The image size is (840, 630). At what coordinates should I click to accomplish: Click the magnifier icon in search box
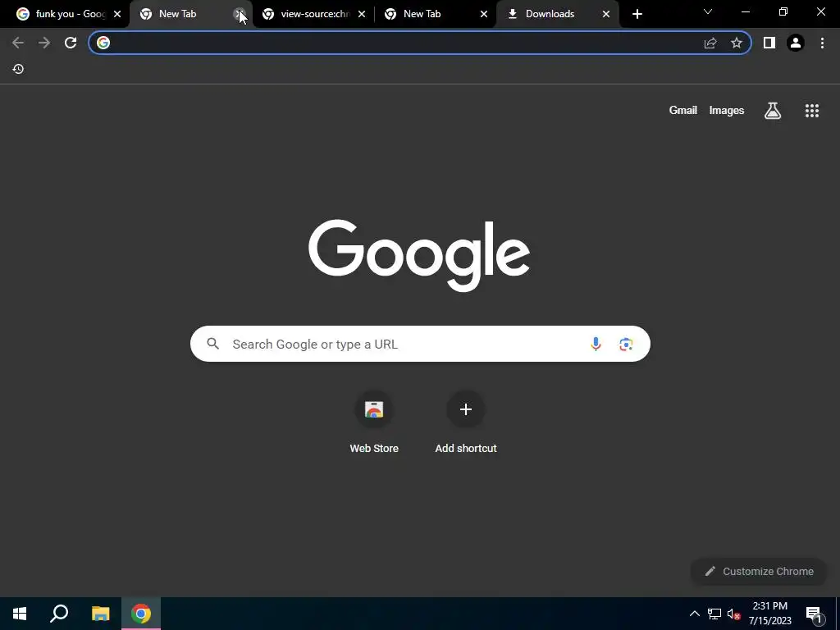pos(213,344)
